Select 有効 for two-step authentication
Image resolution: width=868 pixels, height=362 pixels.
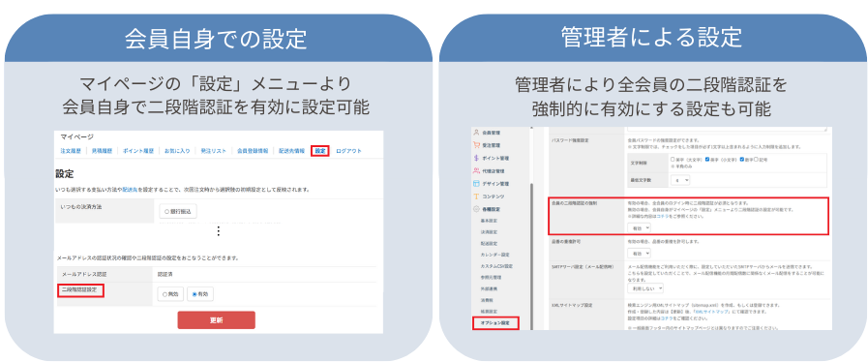coord(195,294)
